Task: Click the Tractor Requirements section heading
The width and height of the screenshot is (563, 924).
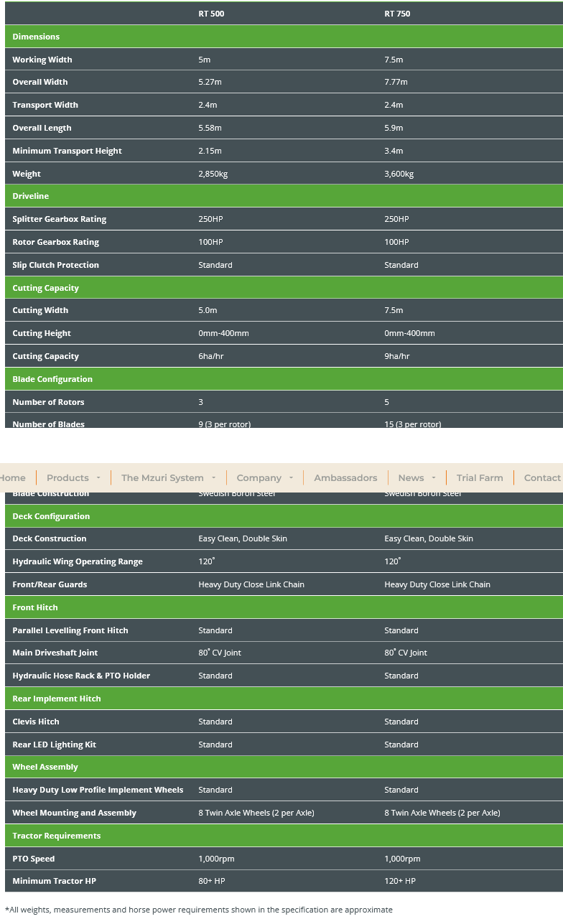Action: pos(57,836)
